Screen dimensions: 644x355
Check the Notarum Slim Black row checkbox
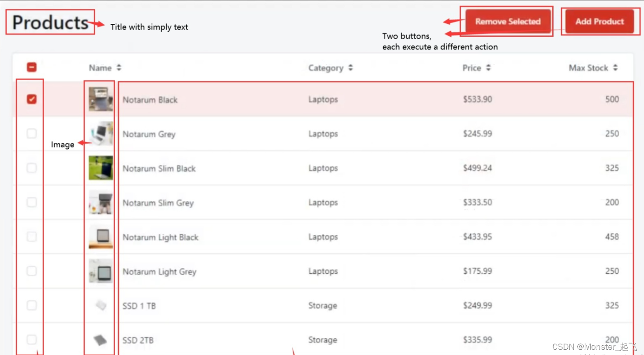(x=32, y=168)
